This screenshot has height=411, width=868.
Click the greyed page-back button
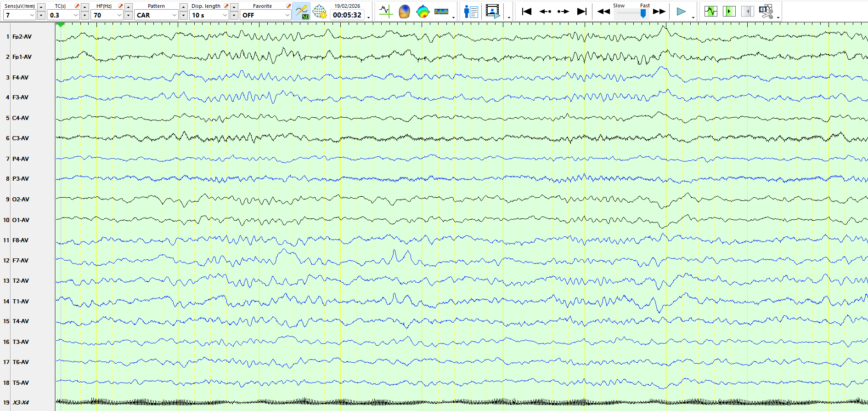point(748,11)
